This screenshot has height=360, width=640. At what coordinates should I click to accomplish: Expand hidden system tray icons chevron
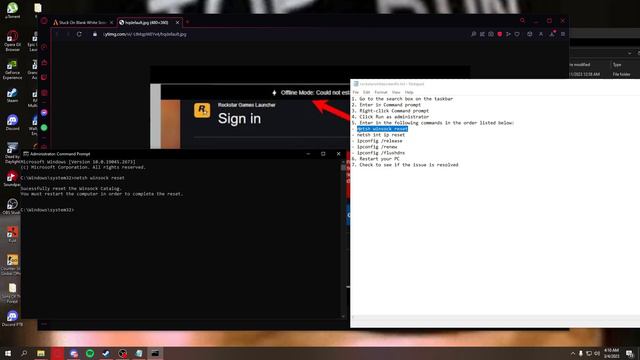pos(573,353)
